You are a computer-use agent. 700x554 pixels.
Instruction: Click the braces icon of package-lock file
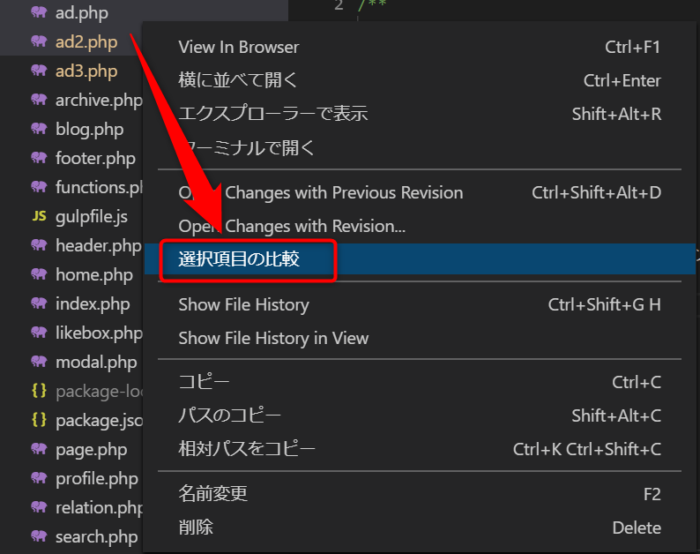pyautogui.click(x=39, y=391)
